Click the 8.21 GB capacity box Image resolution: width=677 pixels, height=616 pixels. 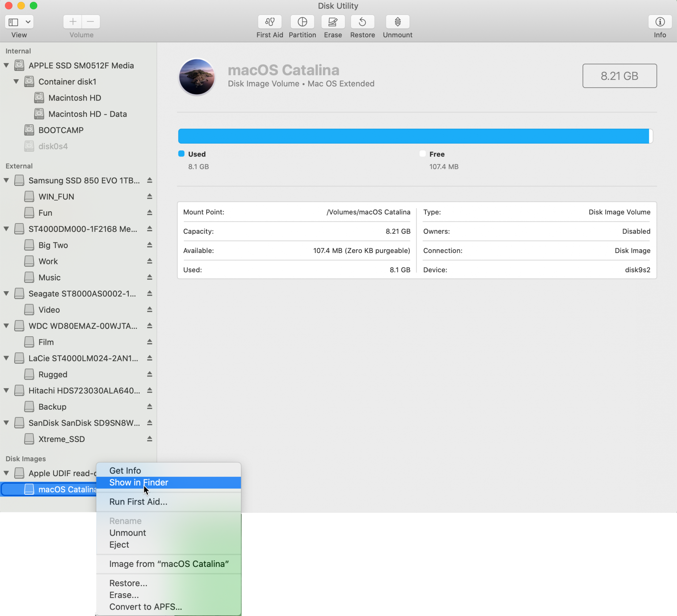click(619, 76)
